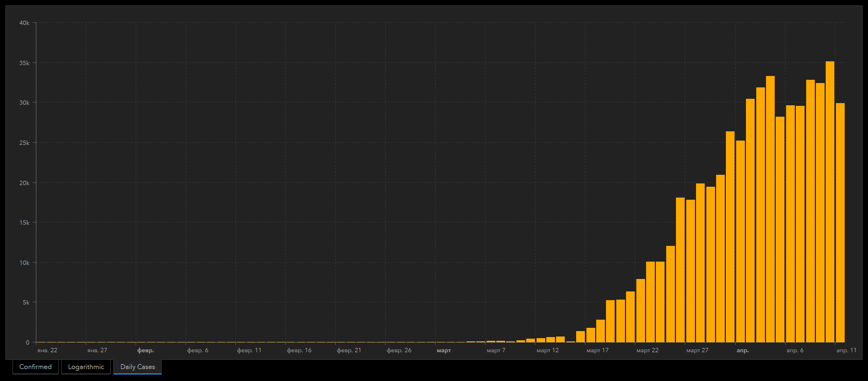Click the 30k y-axis label
The image size is (868, 381).
(24, 103)
